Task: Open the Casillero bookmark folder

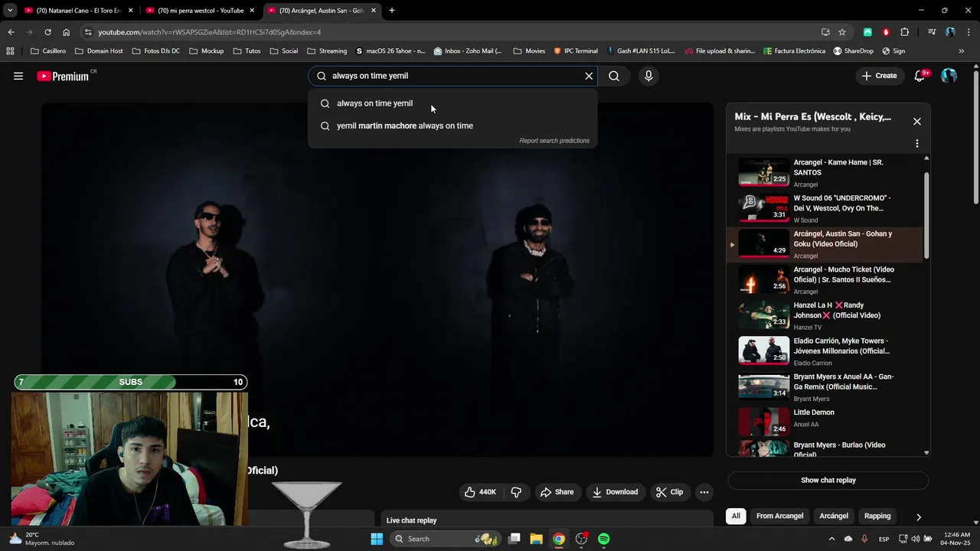Action: point(48,51)
